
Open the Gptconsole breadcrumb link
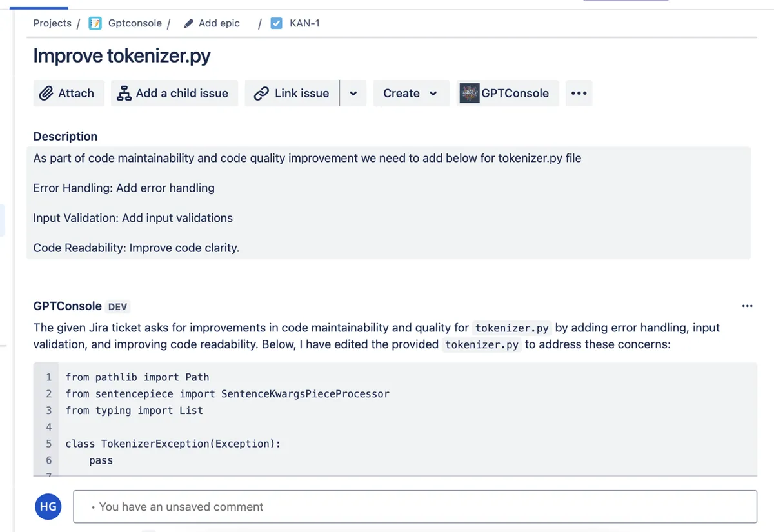tap(135, 23)
